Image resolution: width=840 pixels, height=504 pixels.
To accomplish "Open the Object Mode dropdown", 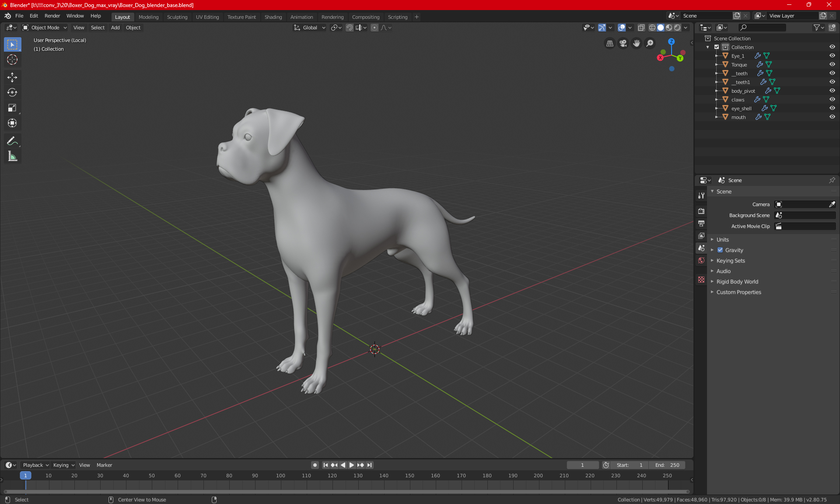I will pos(45,28).
